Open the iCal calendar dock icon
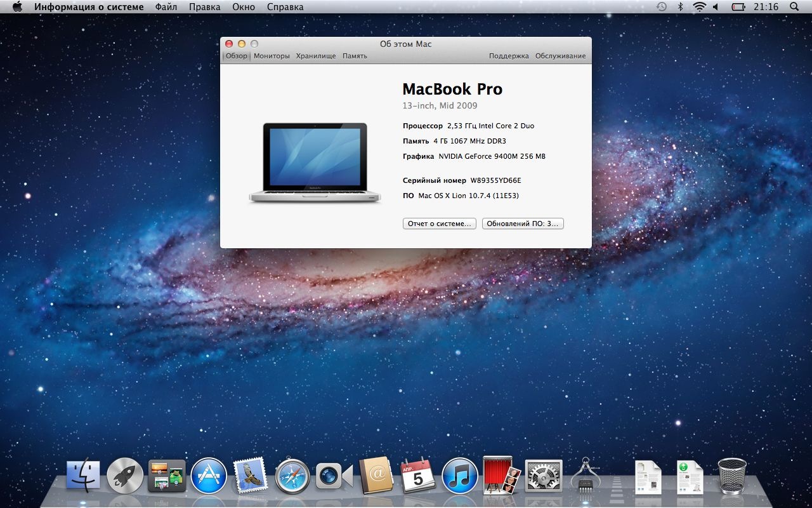This screenshot has width=812, height=508. tap(418, 476)
